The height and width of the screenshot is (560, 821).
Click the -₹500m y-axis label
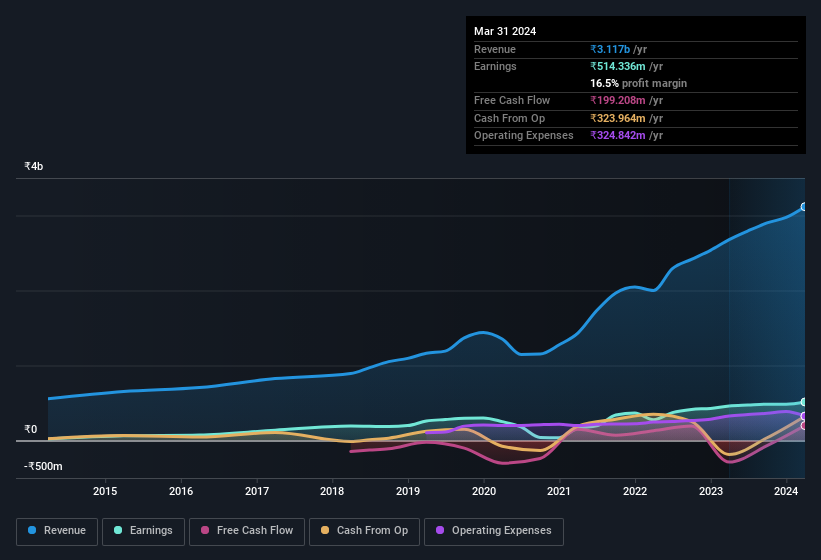[x=43, y=466]
